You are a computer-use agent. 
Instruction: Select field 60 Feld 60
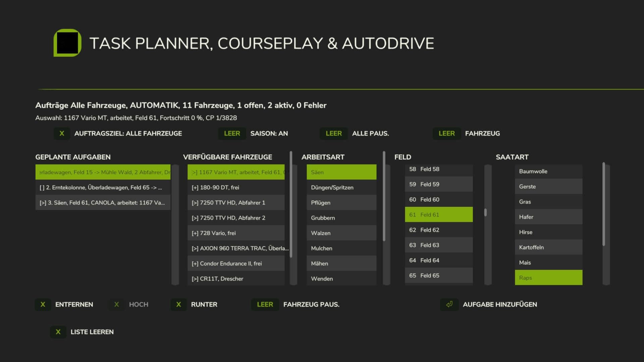tap(439, 199)
